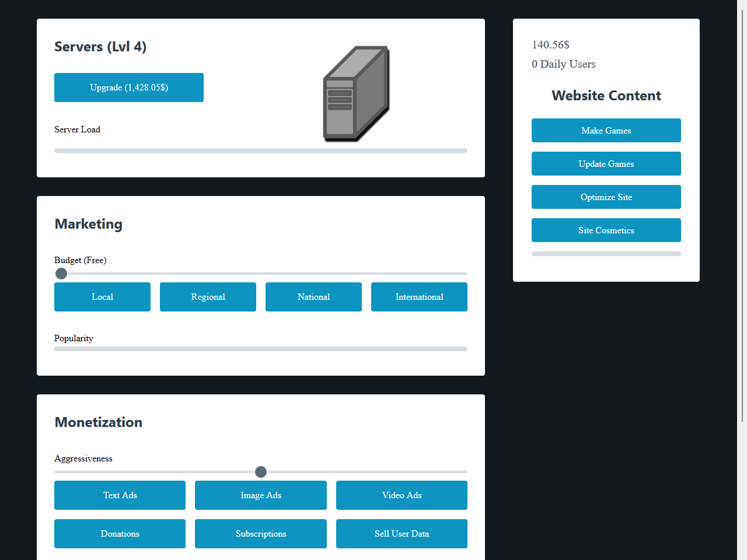Click the Popularity label
This screenshot has height=560, width=747.
74,338
